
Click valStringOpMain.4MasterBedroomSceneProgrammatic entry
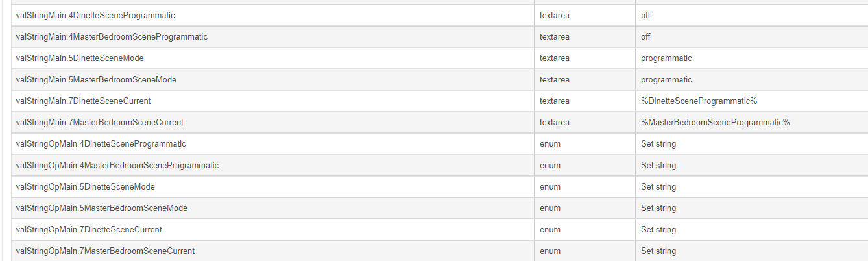coord(117,165)
